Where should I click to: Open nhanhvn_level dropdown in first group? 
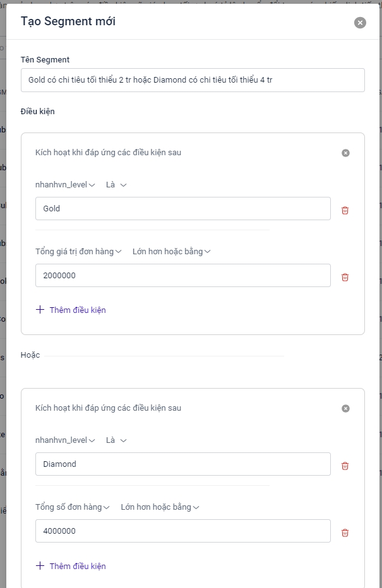[66, 185]
